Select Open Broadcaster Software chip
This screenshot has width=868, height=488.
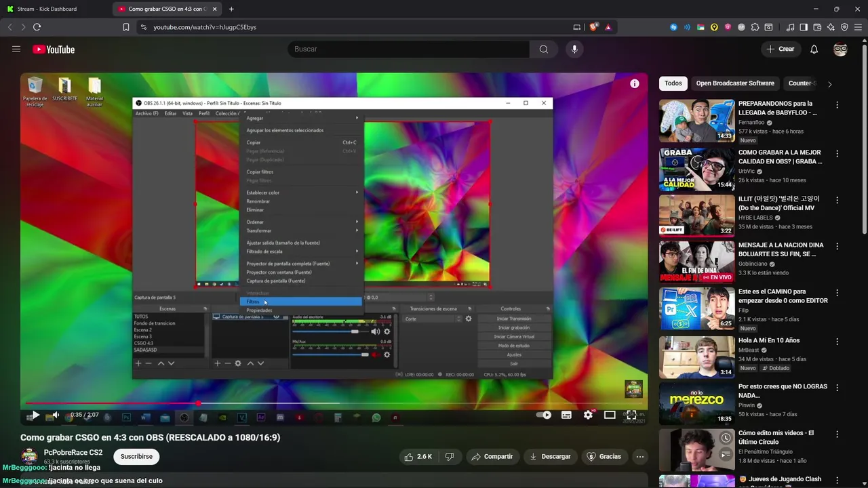[x=735, y=83]
